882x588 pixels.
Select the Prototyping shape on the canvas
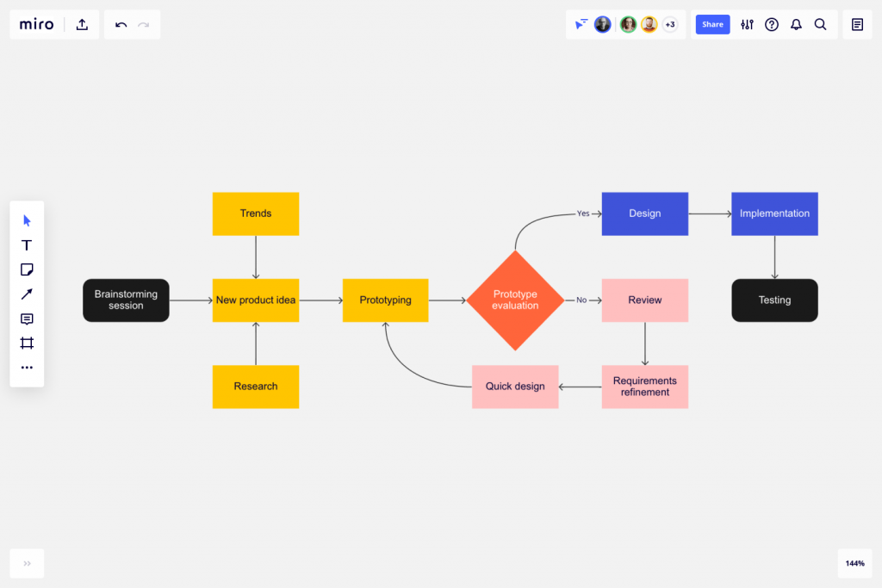pyautogui.click(x=385, y=300)
